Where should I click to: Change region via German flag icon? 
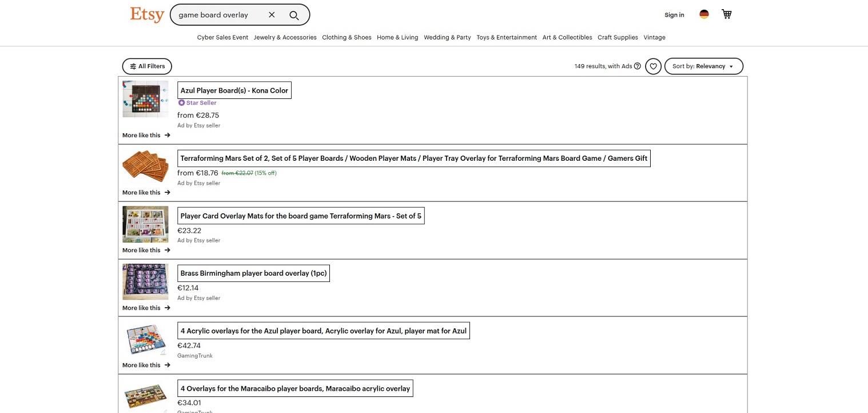(x=704, y=14)
